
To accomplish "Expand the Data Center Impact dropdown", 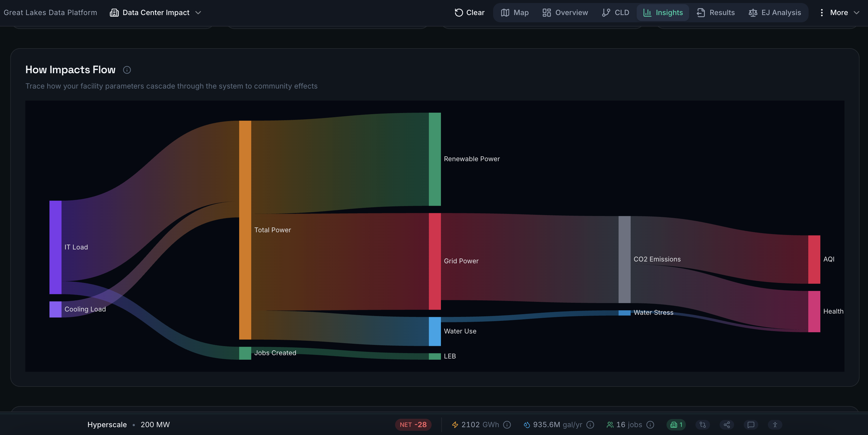I will click(198, 13).
